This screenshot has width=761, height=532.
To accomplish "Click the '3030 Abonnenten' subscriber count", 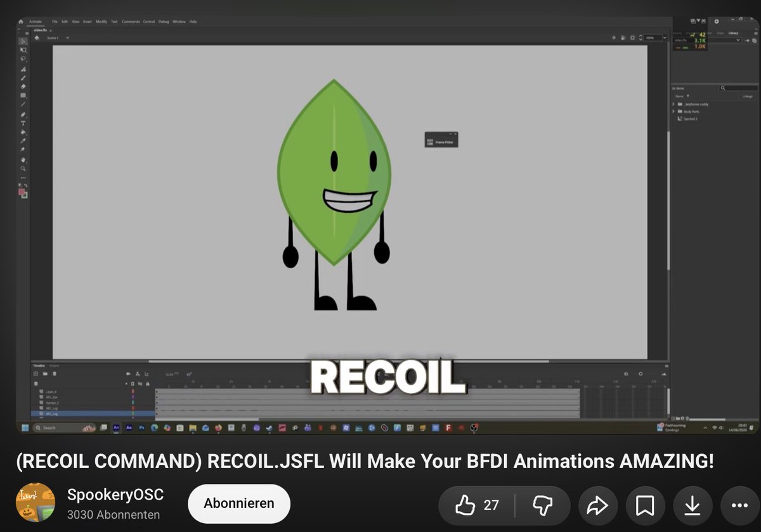I will (x=114, y=515).
